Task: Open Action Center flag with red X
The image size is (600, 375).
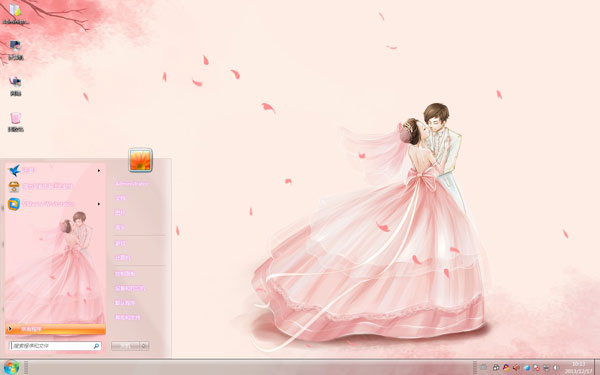Action: click(536, 368)
